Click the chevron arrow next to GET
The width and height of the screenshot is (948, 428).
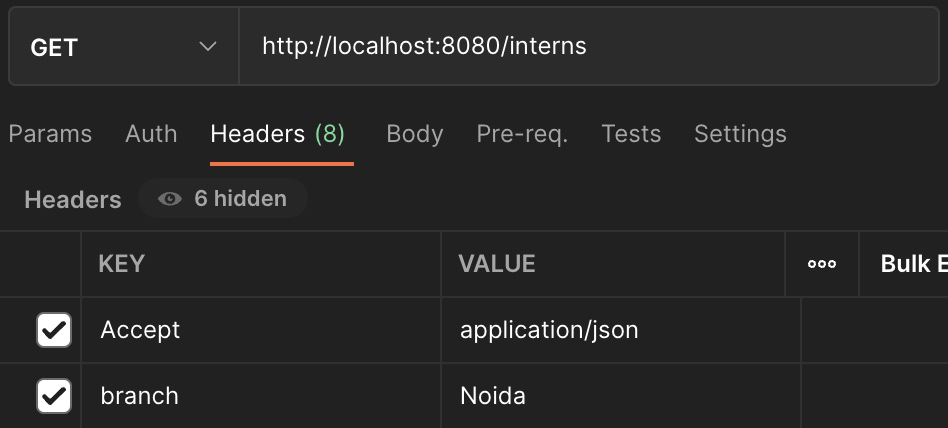pyautogui.click(x=208, y=47)
